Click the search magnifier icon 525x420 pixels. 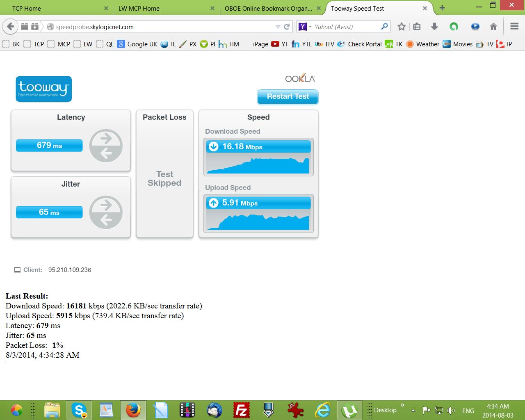[x=384, y=27]
